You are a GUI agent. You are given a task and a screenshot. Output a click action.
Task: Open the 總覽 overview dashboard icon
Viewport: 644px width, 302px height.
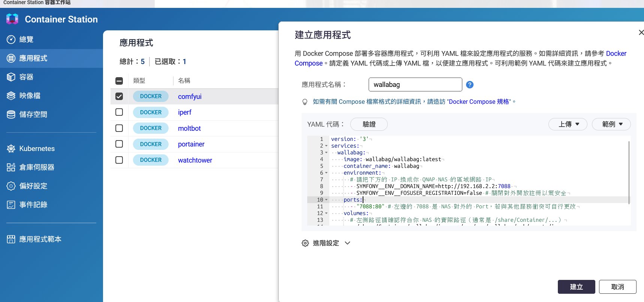point(11,39)
